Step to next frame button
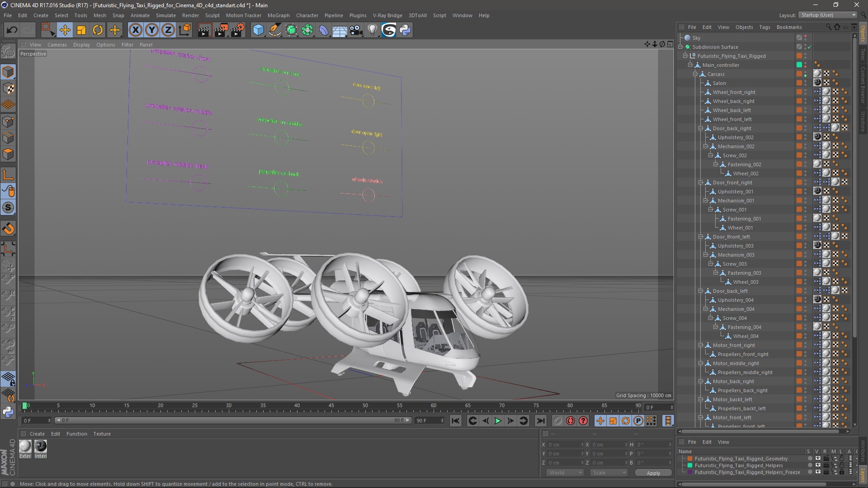Image resolution: width=868 pixels, height=488 pixels. 510,421
